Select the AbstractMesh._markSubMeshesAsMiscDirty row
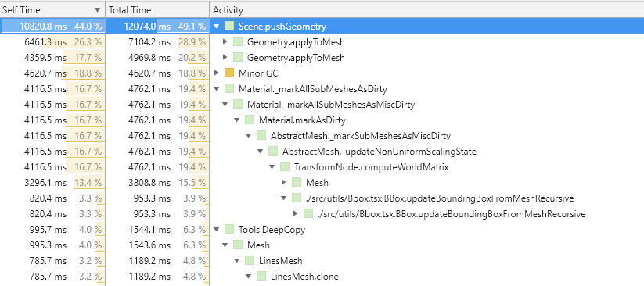This screenshot has height=286, width=644. (322, 136)
